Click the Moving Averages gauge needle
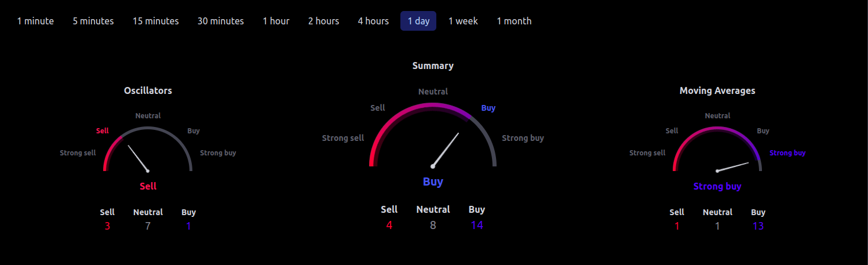This screenshot has height=265, width=868. [732, 167]
